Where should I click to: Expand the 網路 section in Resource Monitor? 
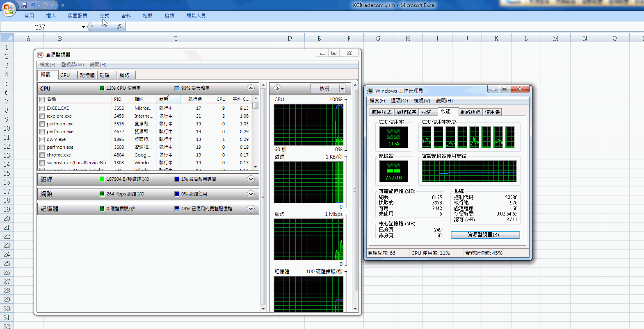pyautogui.click(x=251, y=194)
